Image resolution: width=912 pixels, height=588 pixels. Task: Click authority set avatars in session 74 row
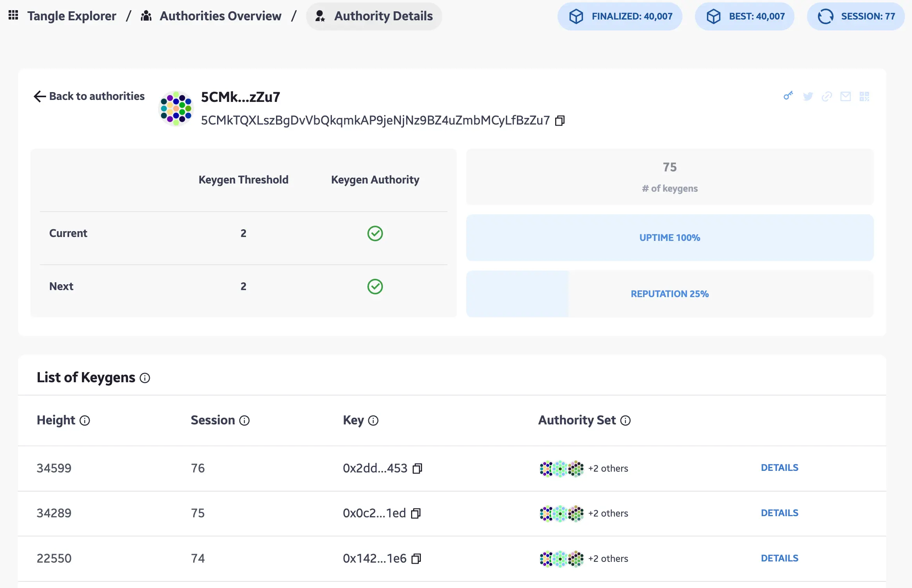[561, 559]
